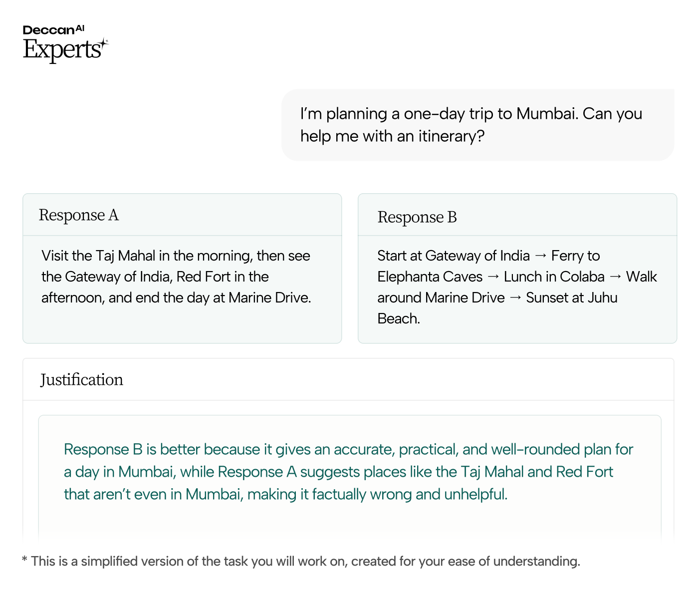Click the Justification heading
700x596 pixels.
tap(82, 380)
